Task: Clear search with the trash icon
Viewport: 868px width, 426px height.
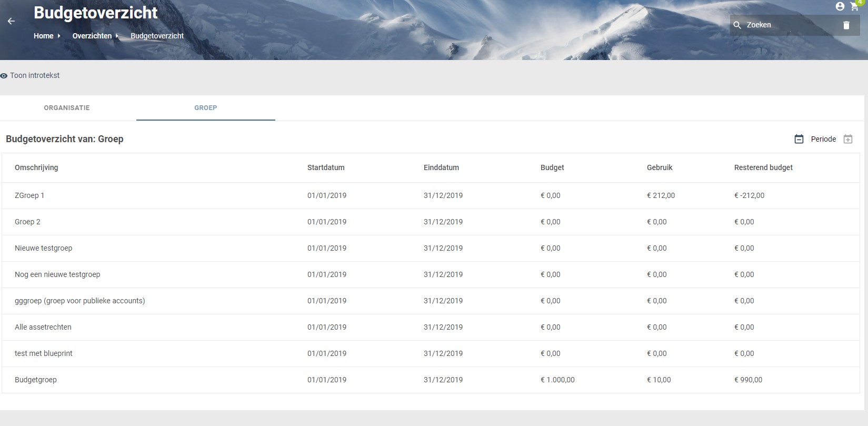Action: pyautogui.click(x=846, y=25)
